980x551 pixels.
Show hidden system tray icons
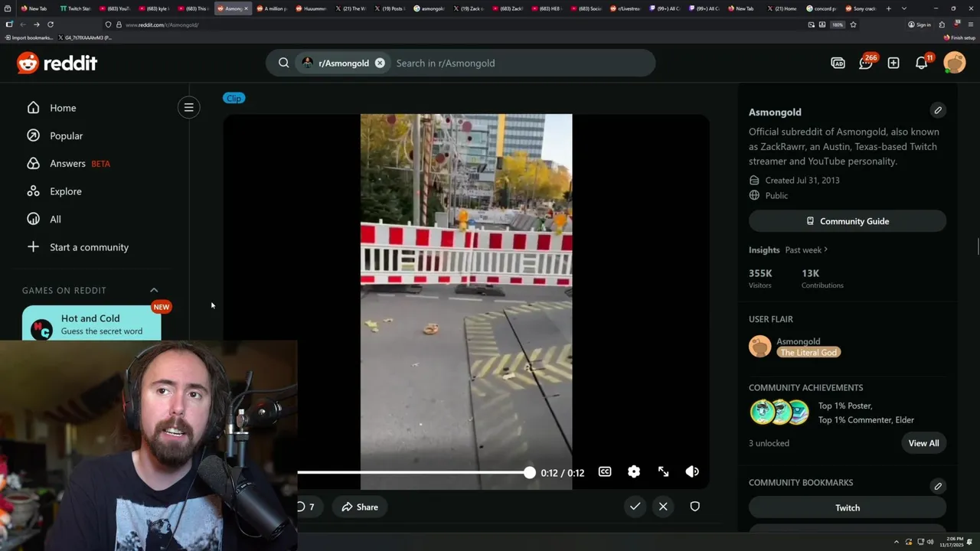(897, 542)
